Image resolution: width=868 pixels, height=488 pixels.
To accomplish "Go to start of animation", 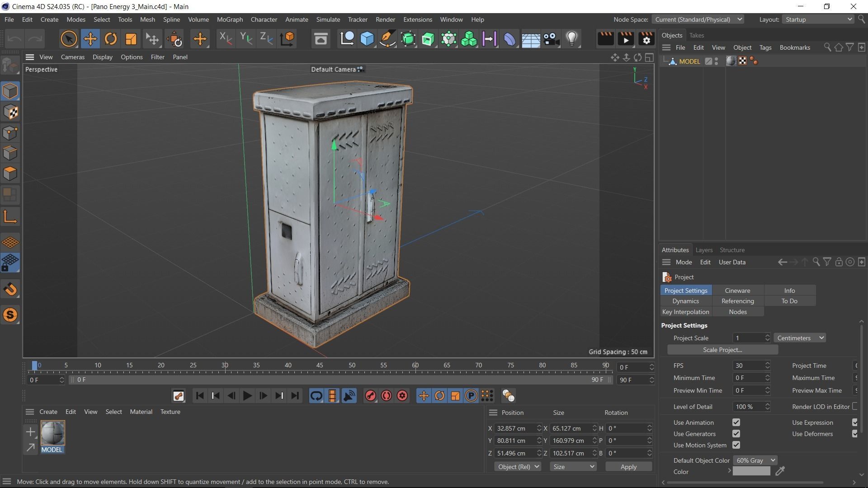I will coord(199,396).
